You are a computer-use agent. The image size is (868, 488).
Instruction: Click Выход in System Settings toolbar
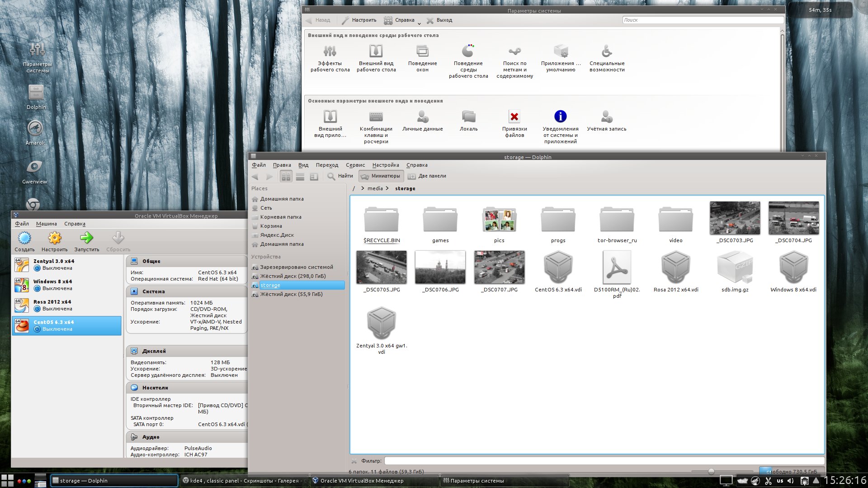click(439, 20)
